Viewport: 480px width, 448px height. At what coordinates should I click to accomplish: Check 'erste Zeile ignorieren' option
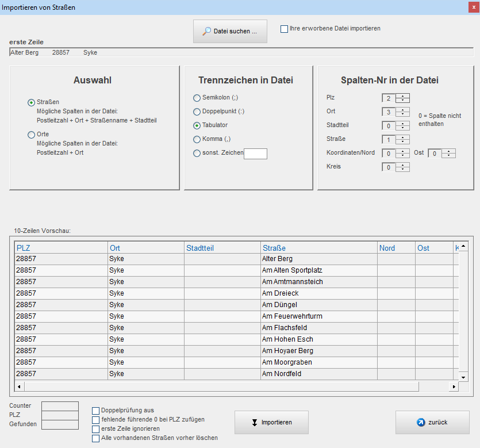coord(95,429)
